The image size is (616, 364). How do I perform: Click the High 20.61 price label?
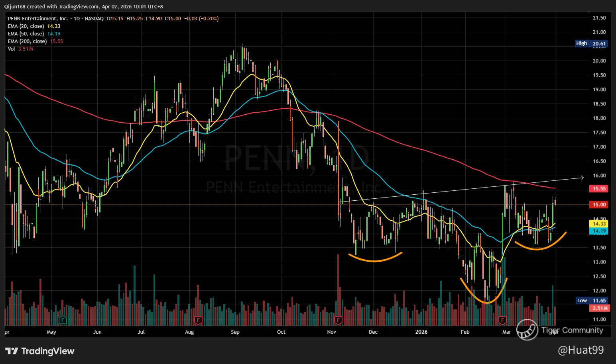click(591, 43)
